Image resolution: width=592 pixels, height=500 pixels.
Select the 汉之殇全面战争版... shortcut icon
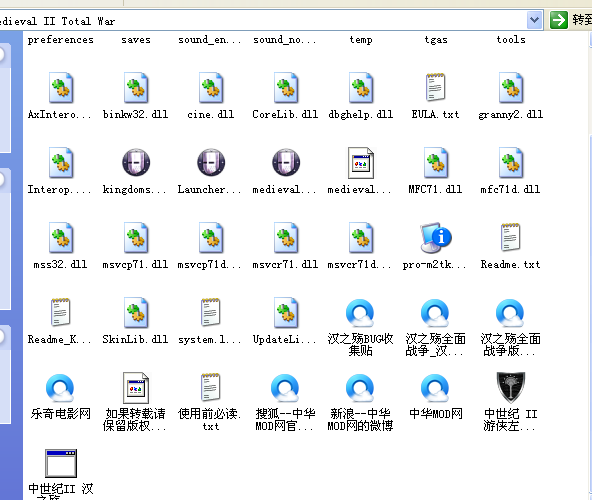tap(510, 313)
